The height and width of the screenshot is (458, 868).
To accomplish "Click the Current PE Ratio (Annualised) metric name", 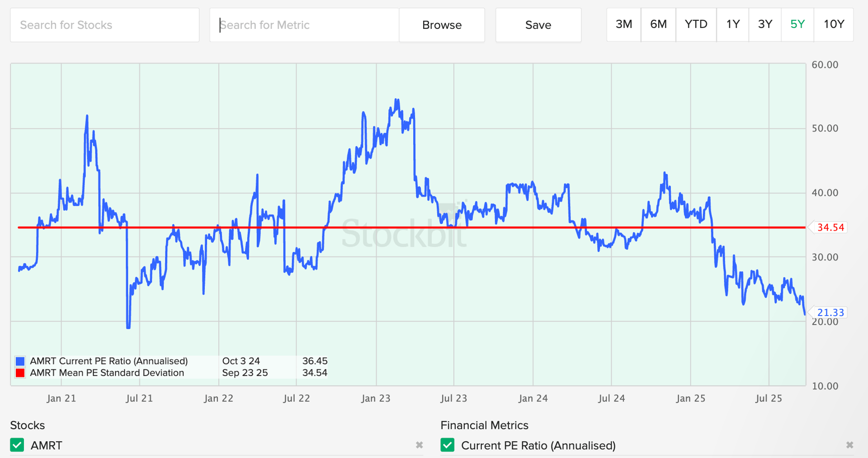I will tap(538, 445).
